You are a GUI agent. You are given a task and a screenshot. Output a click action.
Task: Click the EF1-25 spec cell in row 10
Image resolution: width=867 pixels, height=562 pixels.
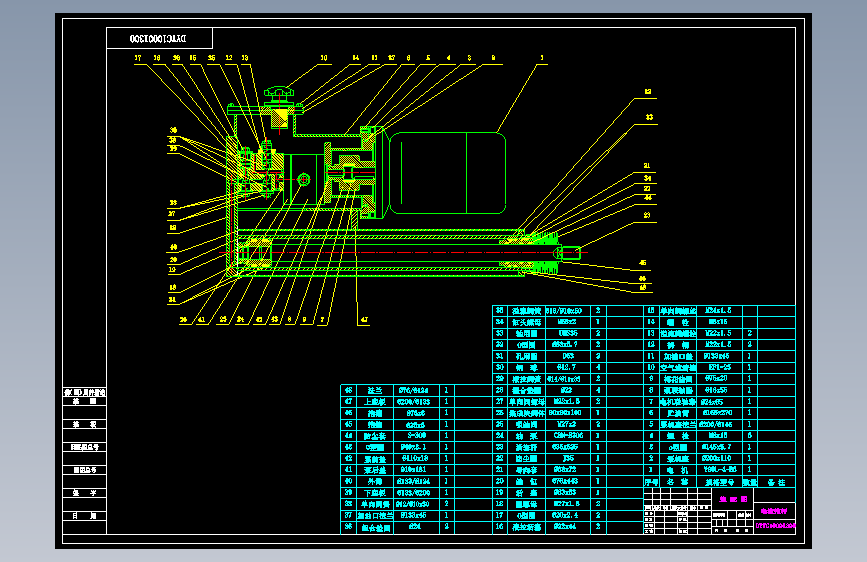[x=719, y=367]
